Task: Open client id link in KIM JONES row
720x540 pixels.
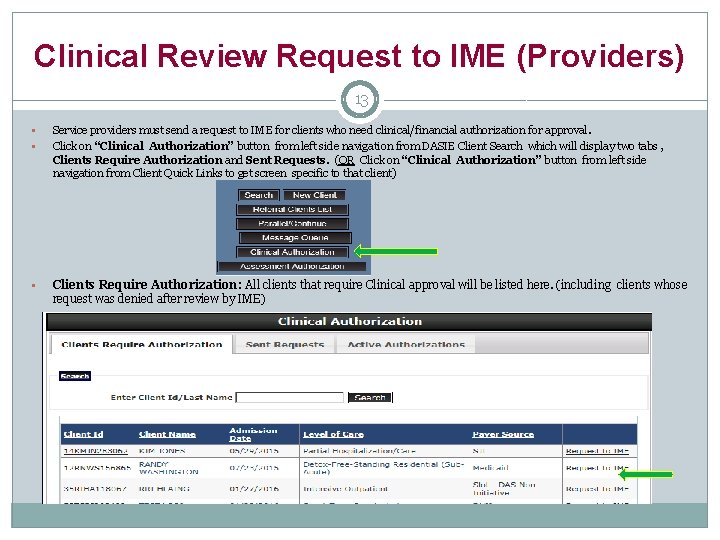Action: pyautogui.click(x=96, y=451)
